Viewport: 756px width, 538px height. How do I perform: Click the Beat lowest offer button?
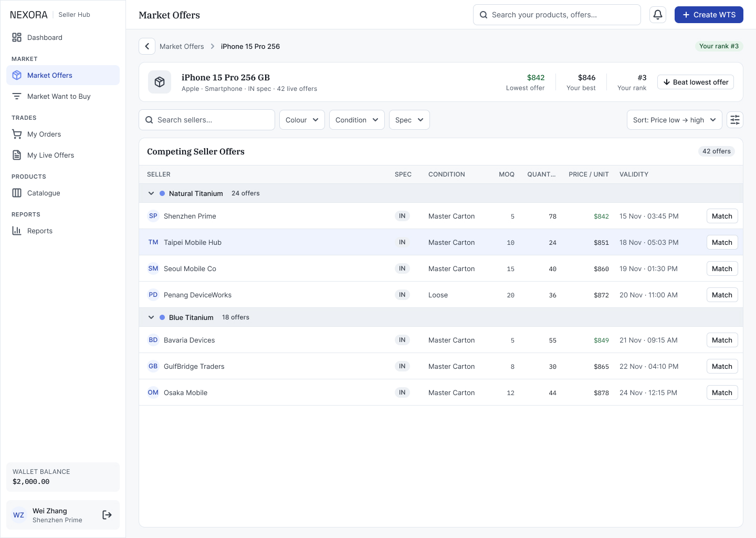pyautogui.click(x=696, y=82)
